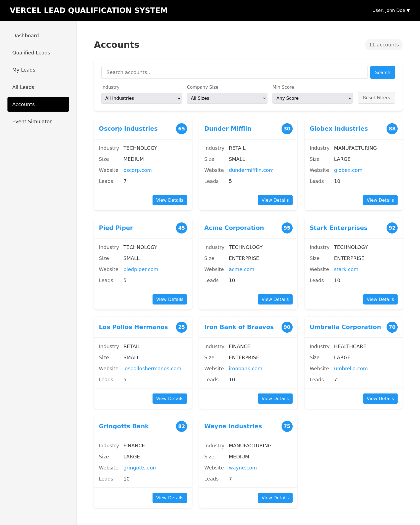This screenshot has height=525, width=420.
Task: Go to Qualified Leads in sidebar
Action: point(38,53)
